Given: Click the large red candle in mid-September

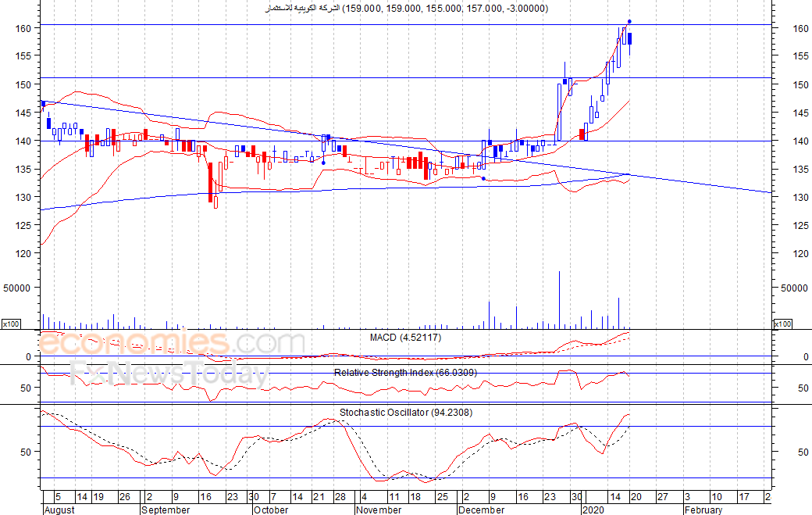Looking at the screenshot, I should (210, 182).
